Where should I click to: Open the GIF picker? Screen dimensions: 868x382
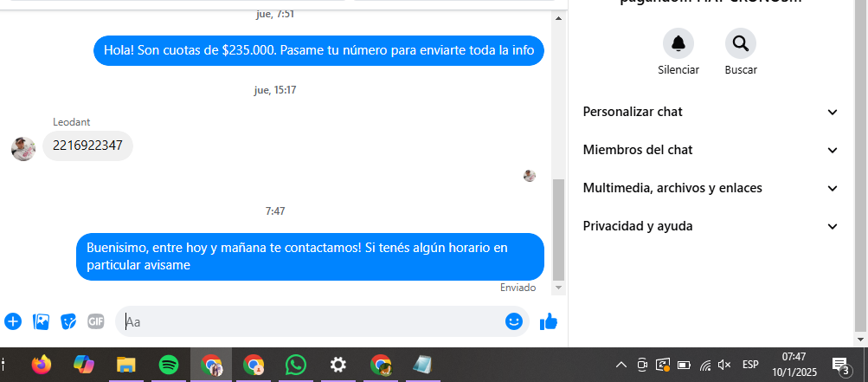(x=96, y=321)
